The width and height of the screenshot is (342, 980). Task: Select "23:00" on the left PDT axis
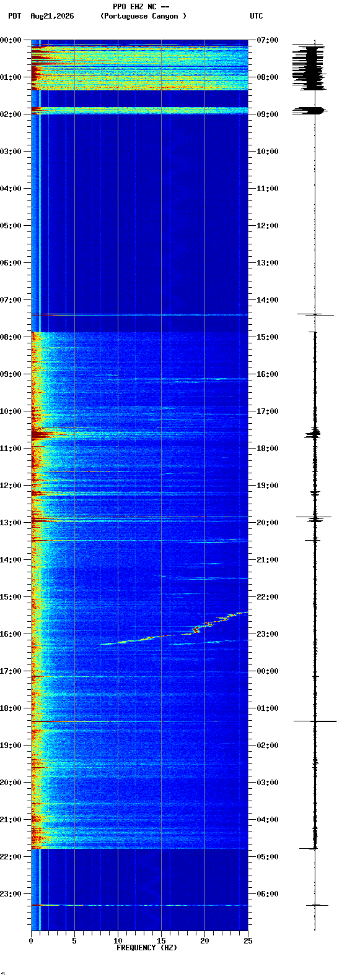click(11, 893)
